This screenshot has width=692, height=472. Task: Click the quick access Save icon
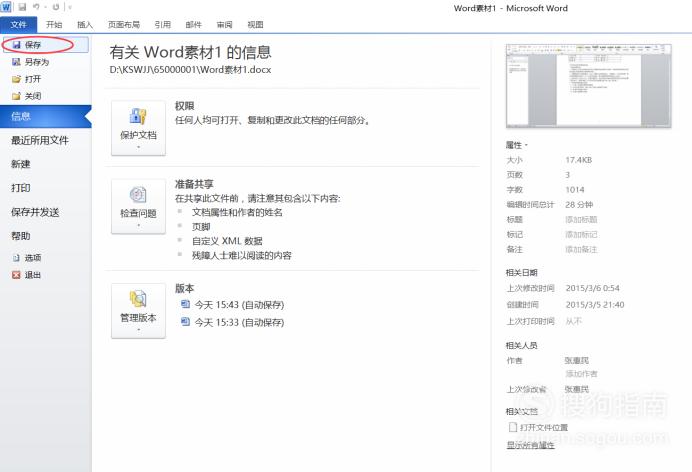(22, 7)
